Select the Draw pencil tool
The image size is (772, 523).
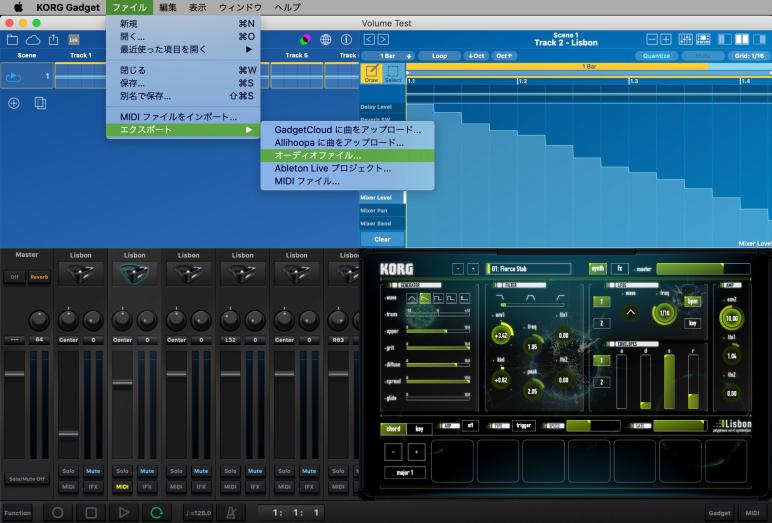click(372, 73)
